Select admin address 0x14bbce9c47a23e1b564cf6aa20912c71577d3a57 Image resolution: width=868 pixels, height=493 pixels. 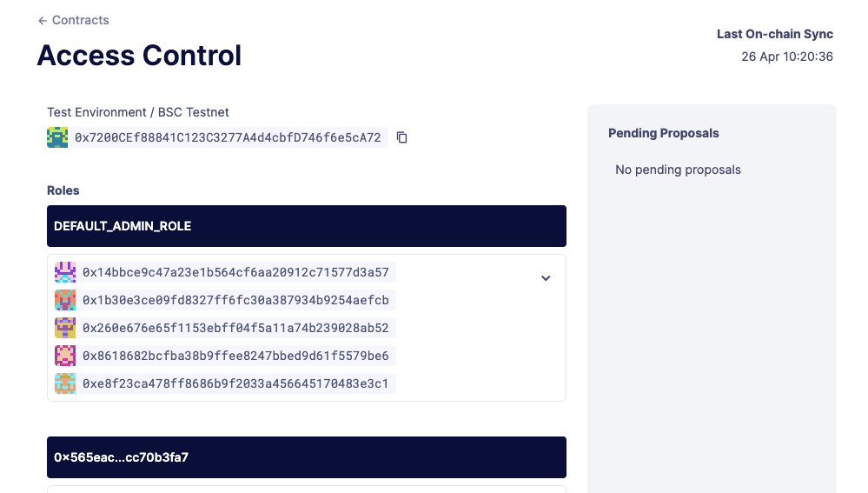(x=235, y=272)
